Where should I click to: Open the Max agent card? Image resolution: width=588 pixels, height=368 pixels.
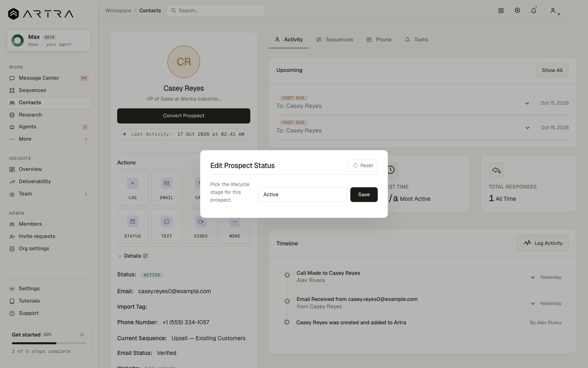click(49, 40)
